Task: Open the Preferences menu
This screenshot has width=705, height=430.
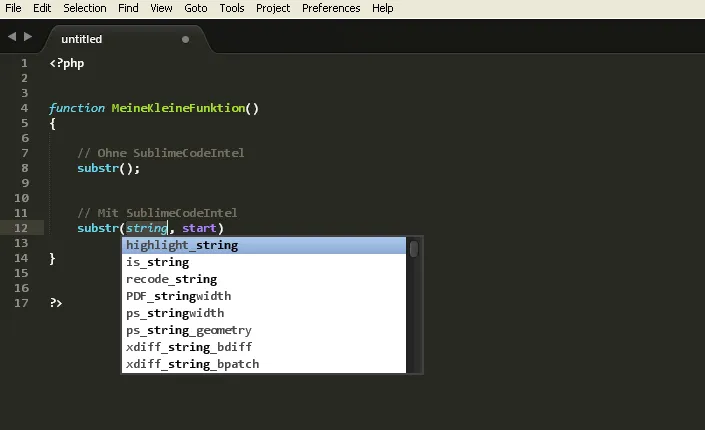Action: 331,8
